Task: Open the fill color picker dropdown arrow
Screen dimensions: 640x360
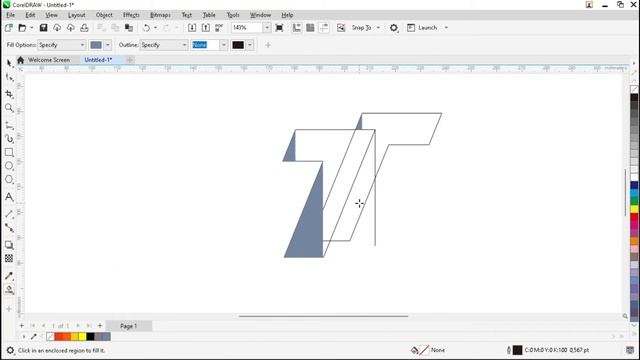Action: pos(108,45)
